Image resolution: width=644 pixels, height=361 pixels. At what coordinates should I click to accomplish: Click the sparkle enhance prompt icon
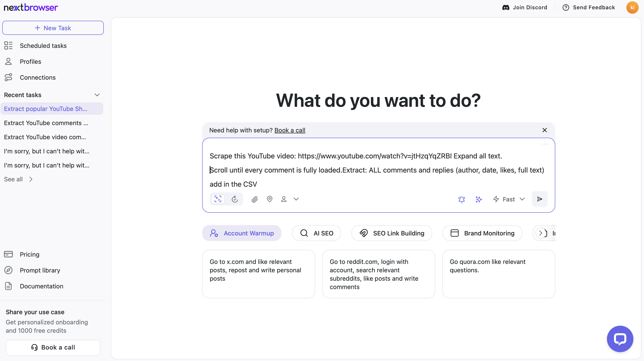[478, 199]
